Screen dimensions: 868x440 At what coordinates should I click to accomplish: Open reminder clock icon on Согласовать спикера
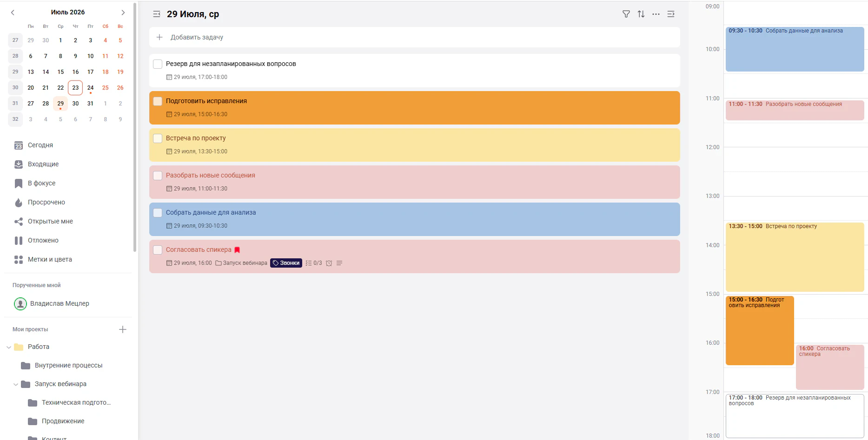tap(329, 263)
